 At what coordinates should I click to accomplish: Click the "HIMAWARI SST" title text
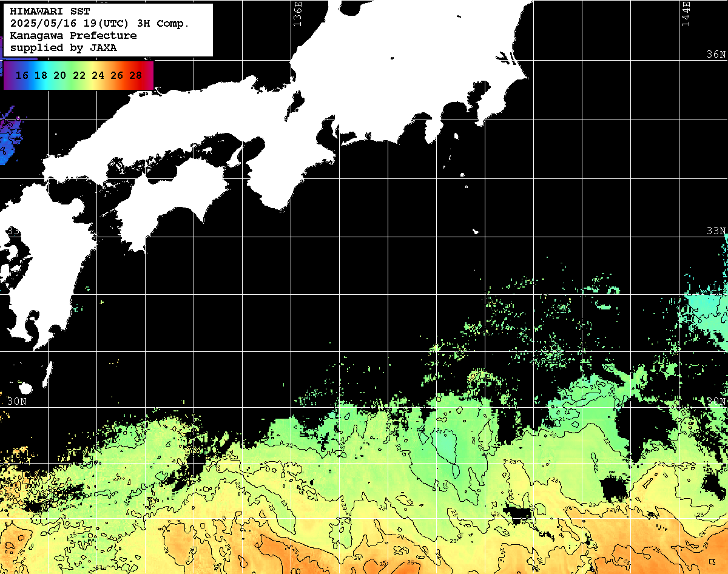click(x=50, y=12)
